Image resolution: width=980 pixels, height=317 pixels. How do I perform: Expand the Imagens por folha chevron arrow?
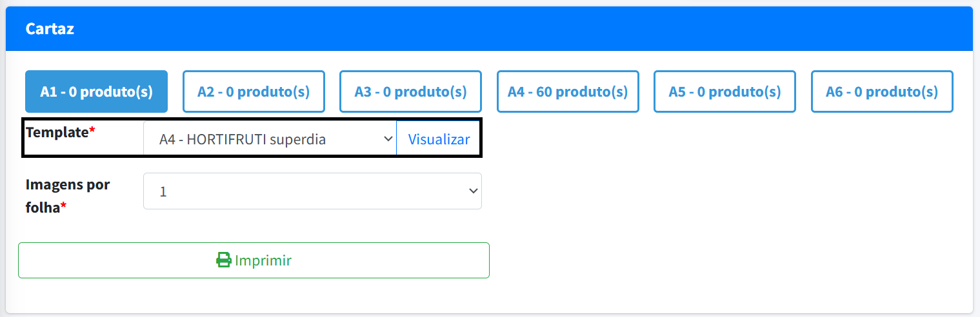click(x=473, y=191)
